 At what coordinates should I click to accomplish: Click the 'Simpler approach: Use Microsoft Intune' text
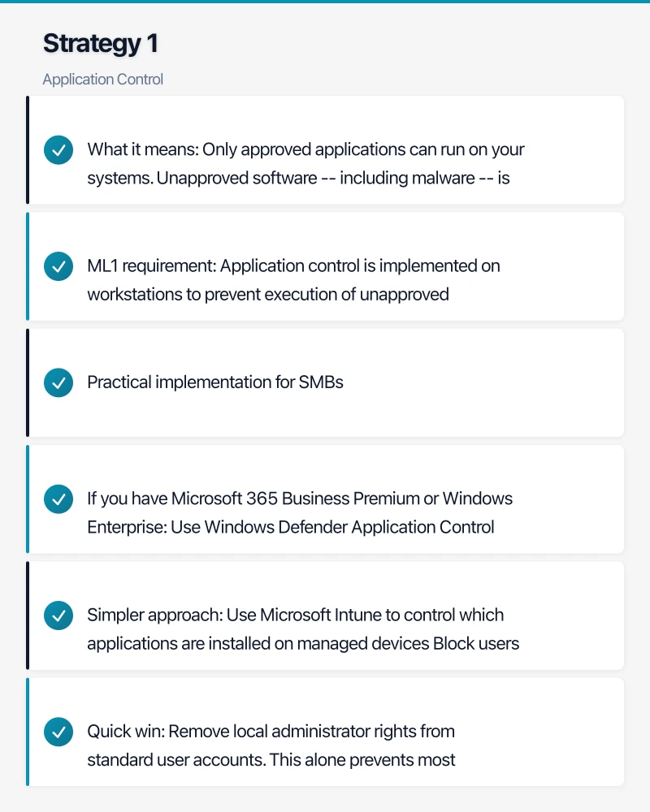click(x=296, y=615)
